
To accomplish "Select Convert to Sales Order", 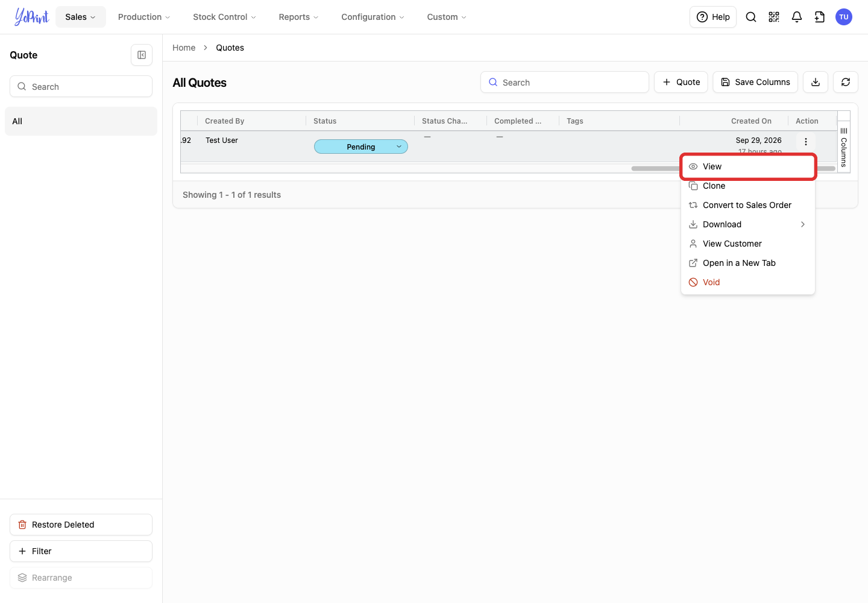I will coord(748,205).
